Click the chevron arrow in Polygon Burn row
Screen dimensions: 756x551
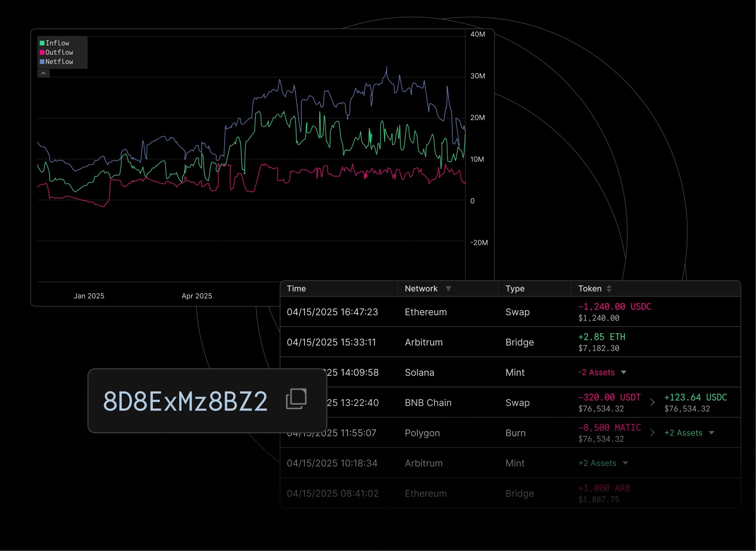pos(652,433)
